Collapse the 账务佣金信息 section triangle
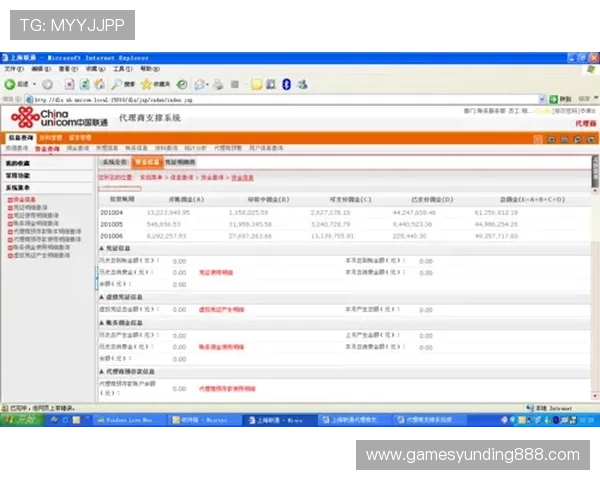 pyautogui.click(x=101, y=323)
